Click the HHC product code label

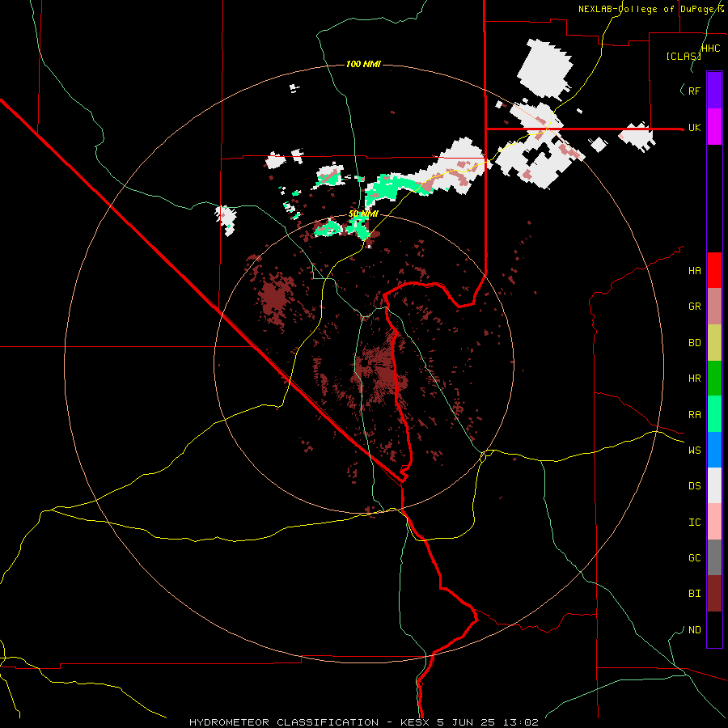(x=711, y=49)
